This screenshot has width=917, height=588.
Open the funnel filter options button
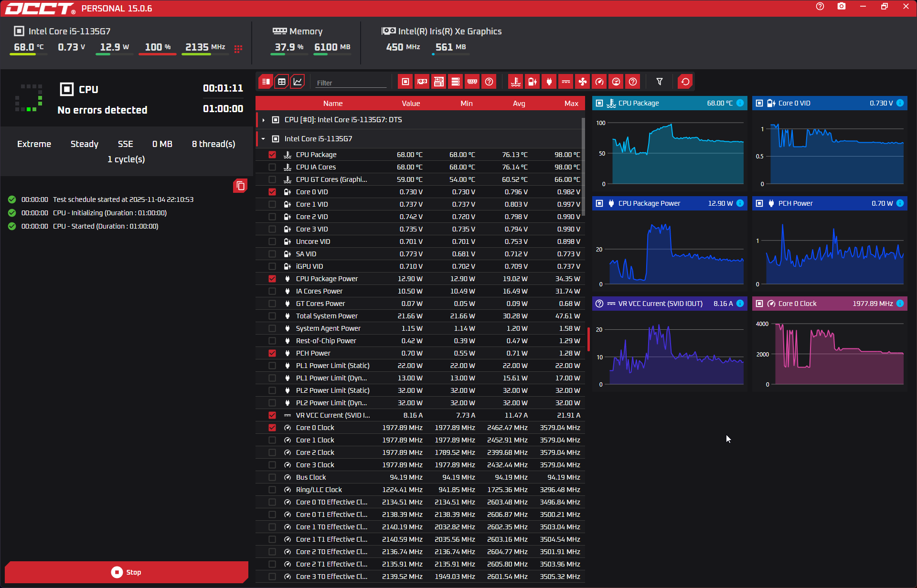point(660,82)
